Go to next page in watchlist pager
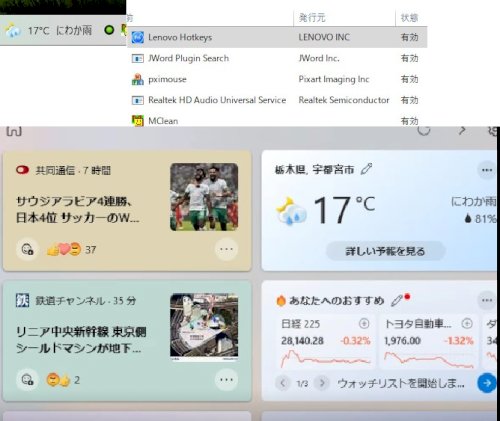 322,383
